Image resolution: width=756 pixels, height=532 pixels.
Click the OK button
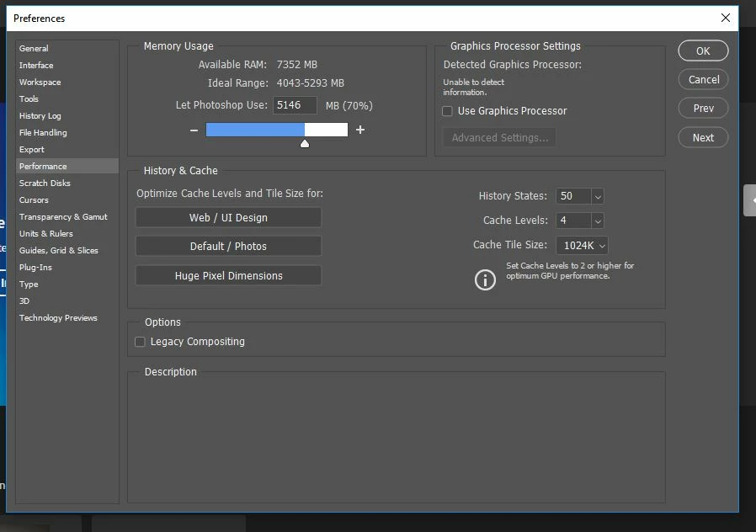coord(703,51)
